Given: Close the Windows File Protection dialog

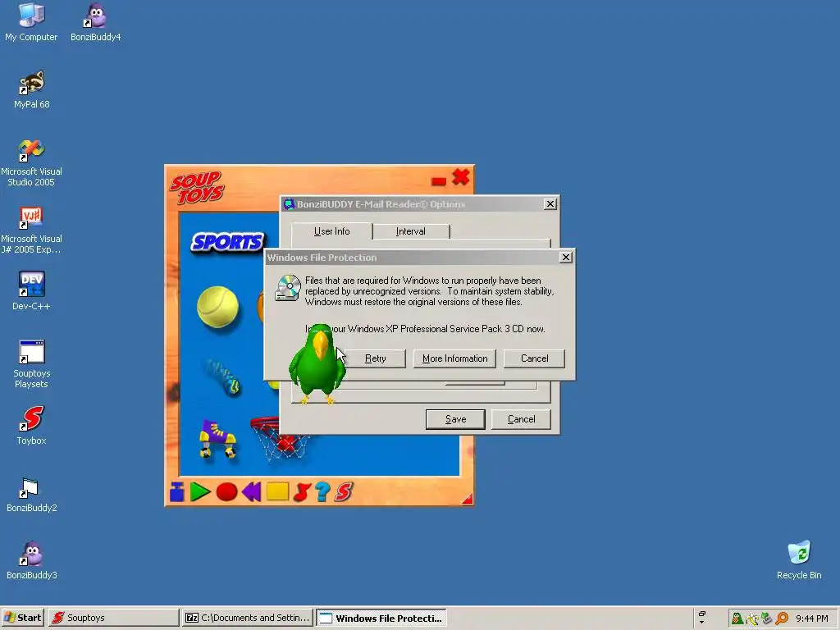Looking at the screenshot, I should click(x=566, y=258).
